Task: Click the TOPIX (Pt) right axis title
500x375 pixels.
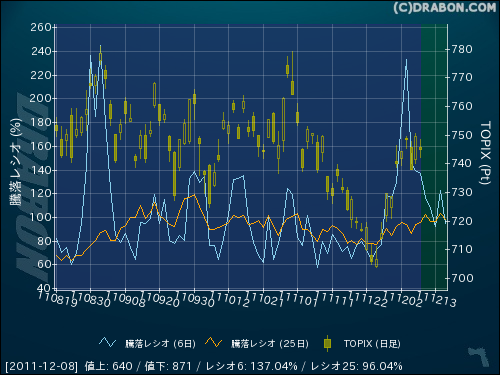Action: (485, 153)
